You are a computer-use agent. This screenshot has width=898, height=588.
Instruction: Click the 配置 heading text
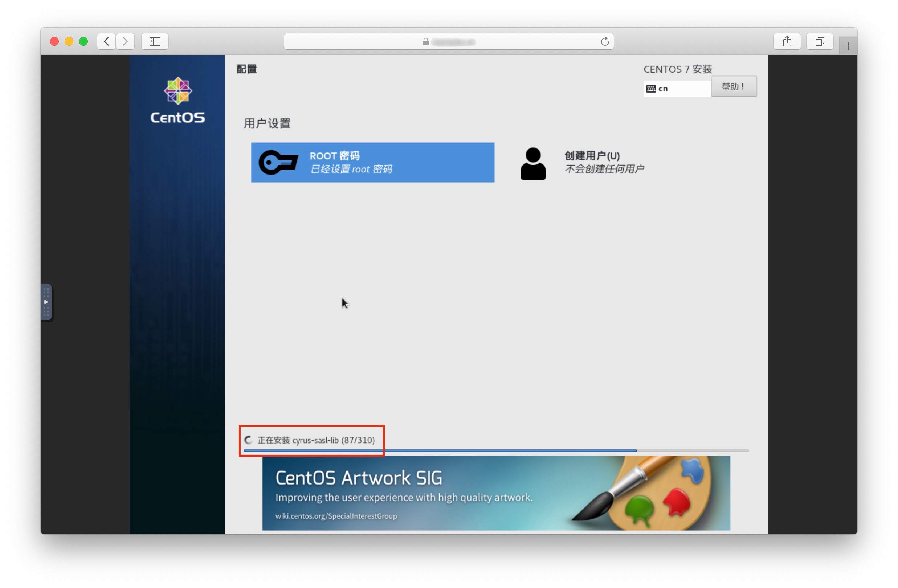point(246,69)
